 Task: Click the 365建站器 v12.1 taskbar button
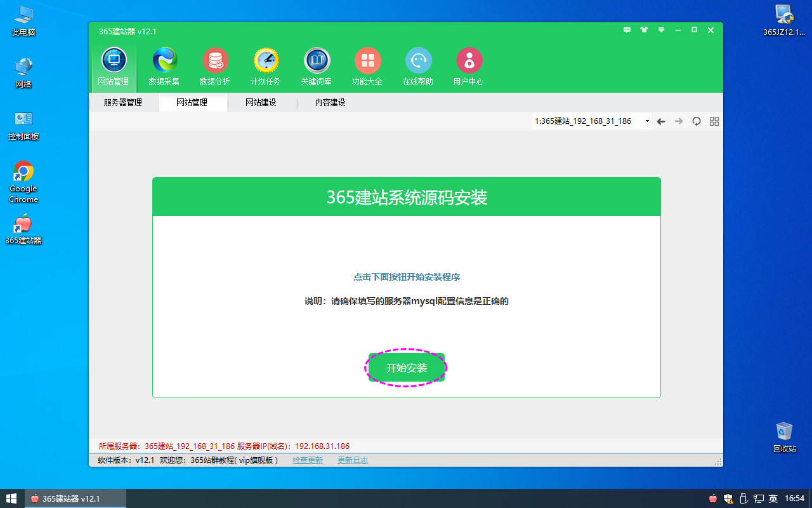75,498
